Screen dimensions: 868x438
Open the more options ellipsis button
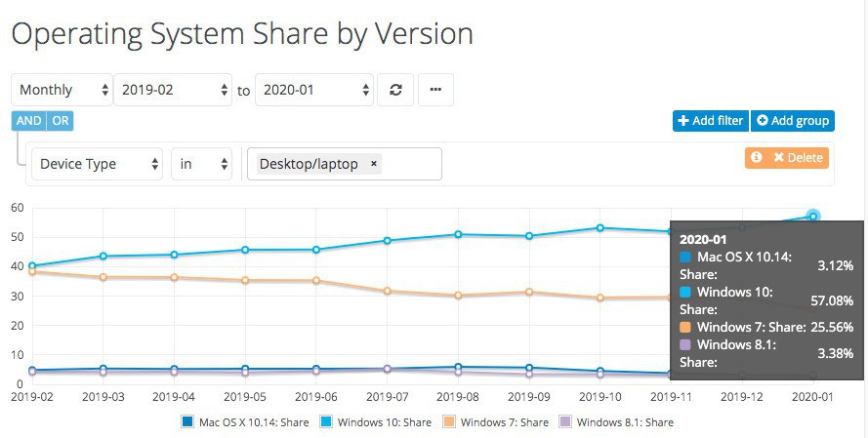click(435, 90)
